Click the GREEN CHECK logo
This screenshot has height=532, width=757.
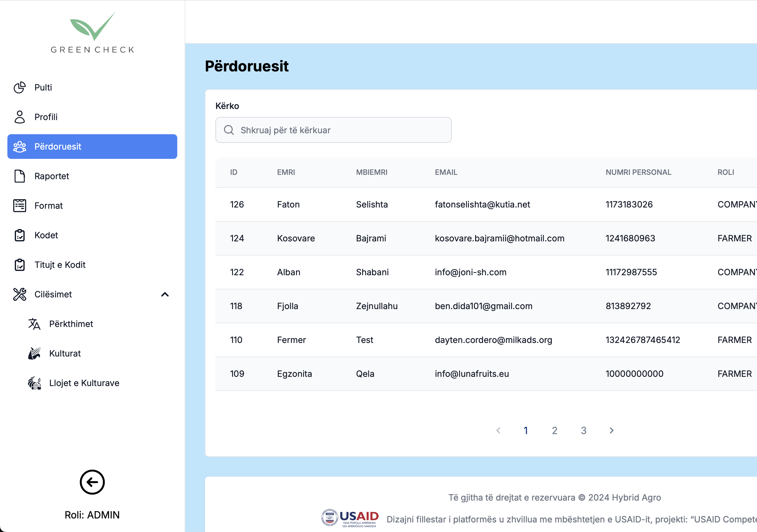pyautogui.click(x=92, y=33)
